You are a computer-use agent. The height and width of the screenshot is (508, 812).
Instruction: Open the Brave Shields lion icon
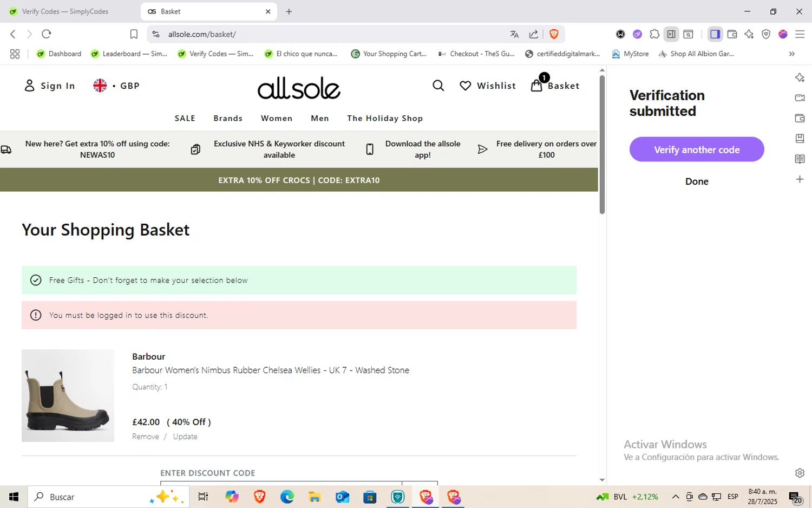tap(554, 34)
